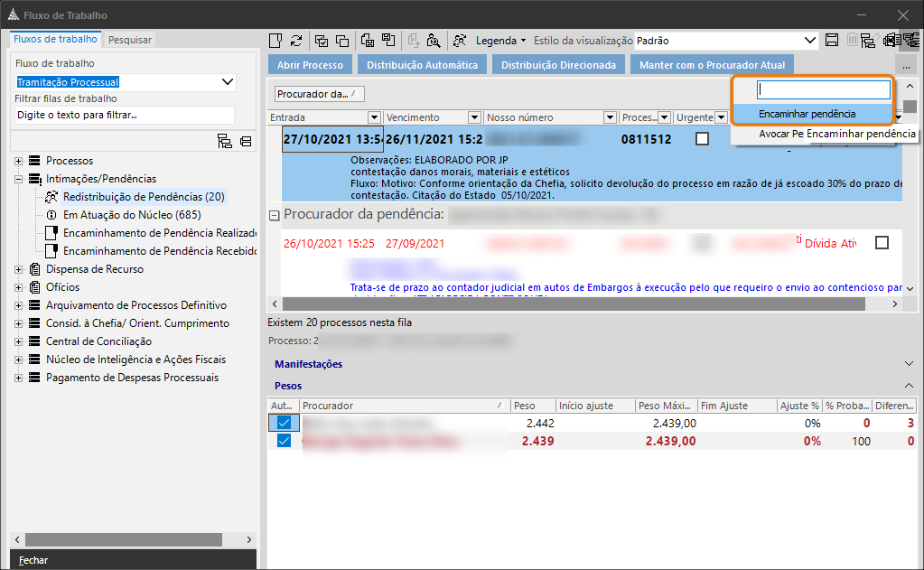Expand the Processos tree node
Screen dimensions: 924x570
(19, 161)
